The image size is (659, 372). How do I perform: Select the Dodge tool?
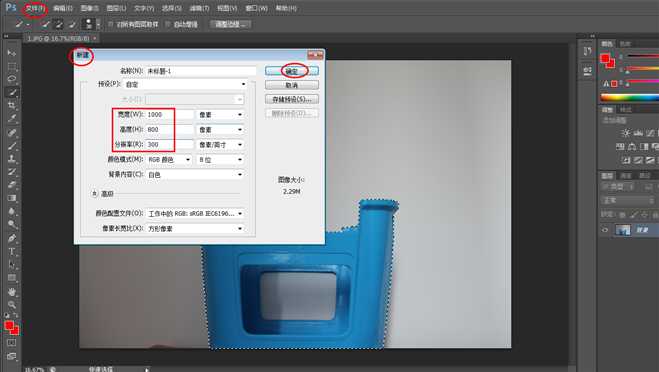[12, 224]
